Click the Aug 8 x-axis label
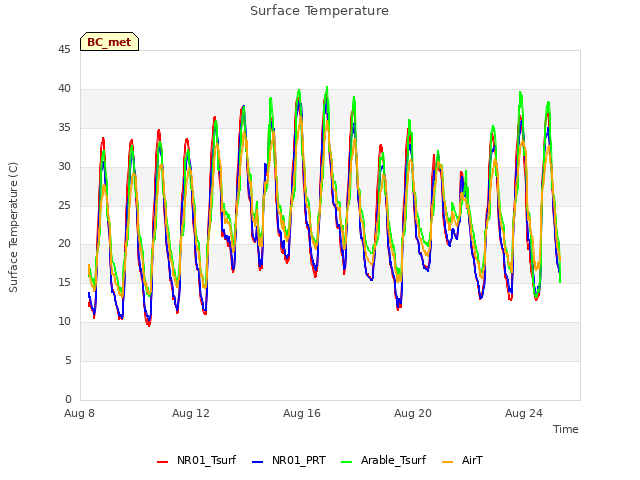This screenshot has width=640, height=480. click(79, 413)
